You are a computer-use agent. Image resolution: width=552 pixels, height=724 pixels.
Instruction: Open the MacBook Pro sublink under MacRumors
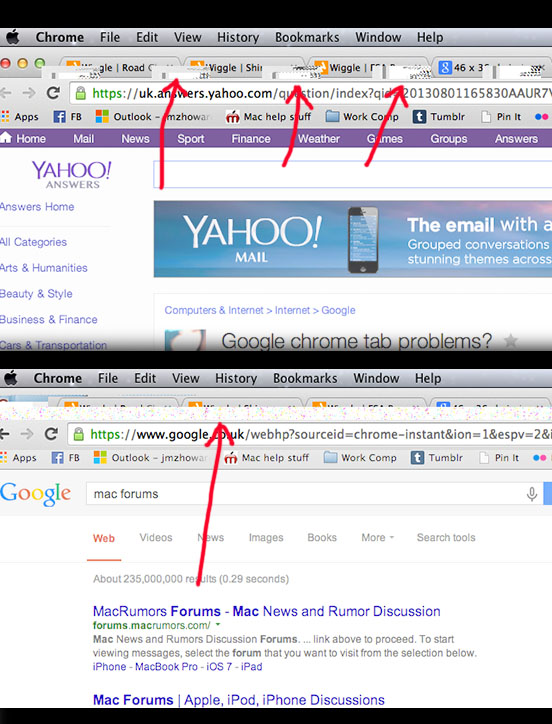(x=166, y=667)
